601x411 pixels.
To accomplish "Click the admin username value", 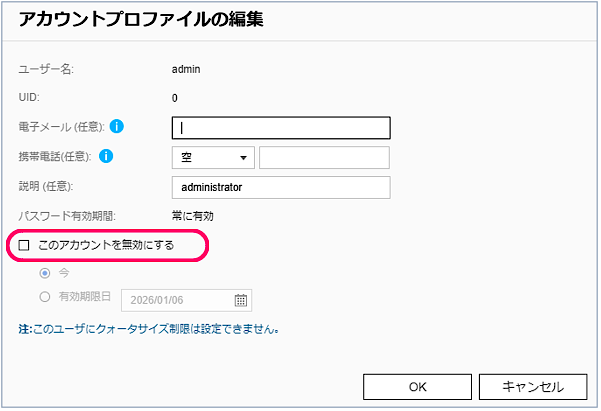I will click(186, 69).
